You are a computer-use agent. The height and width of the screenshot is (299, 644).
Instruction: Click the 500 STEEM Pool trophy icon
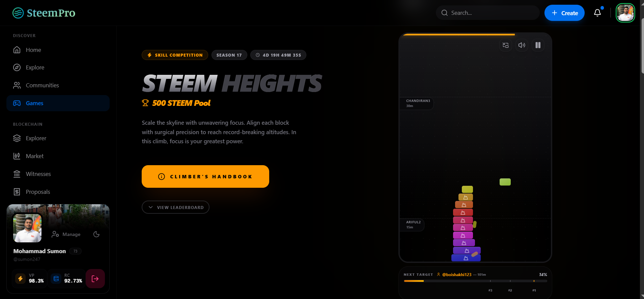point(145,103)
